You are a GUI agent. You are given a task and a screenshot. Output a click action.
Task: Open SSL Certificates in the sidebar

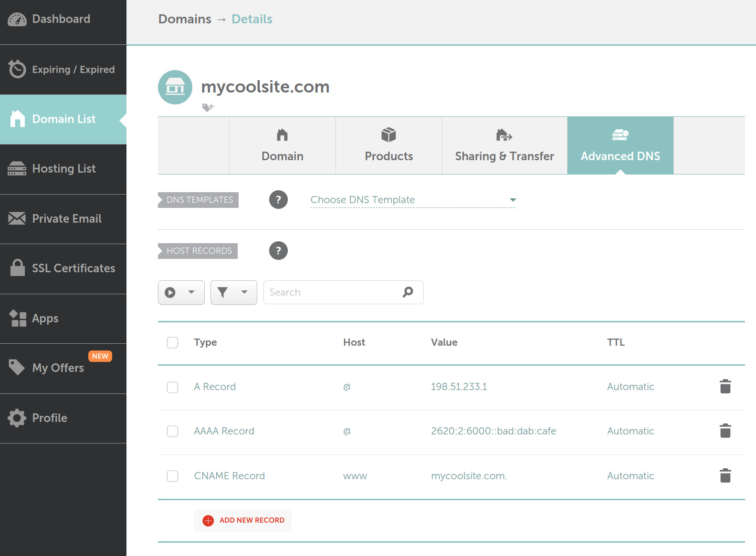click(63, 269)
